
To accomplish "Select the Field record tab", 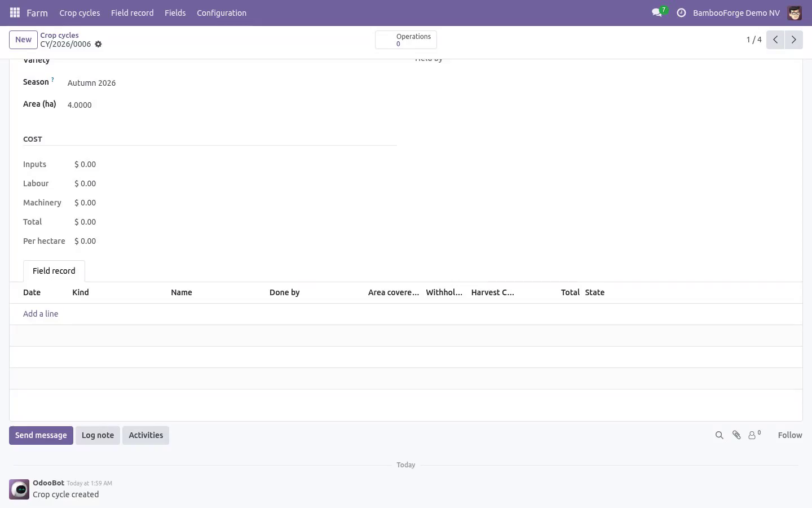I will coord(54,271).
